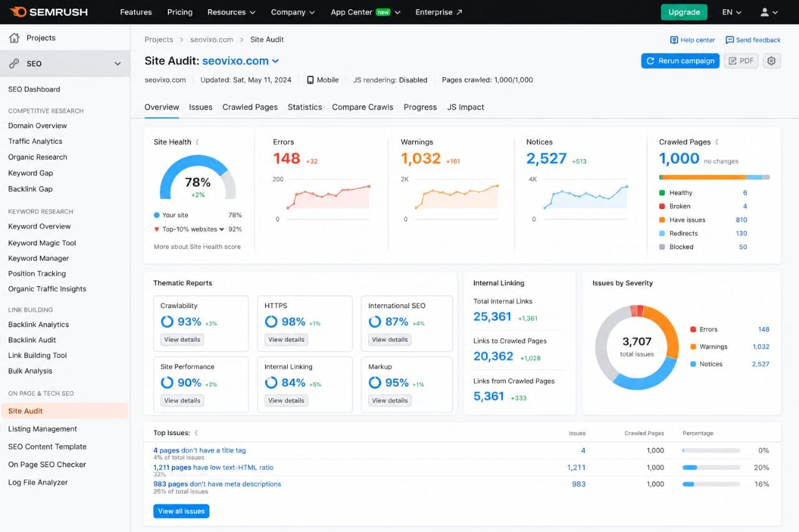
Task: Click the info icon beside Site Health
Action: point(198,142)
